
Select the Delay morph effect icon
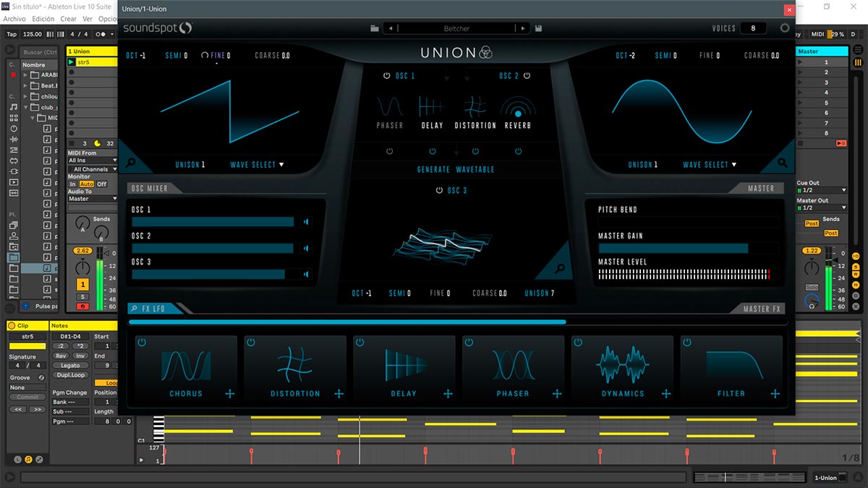click(432, 107)
